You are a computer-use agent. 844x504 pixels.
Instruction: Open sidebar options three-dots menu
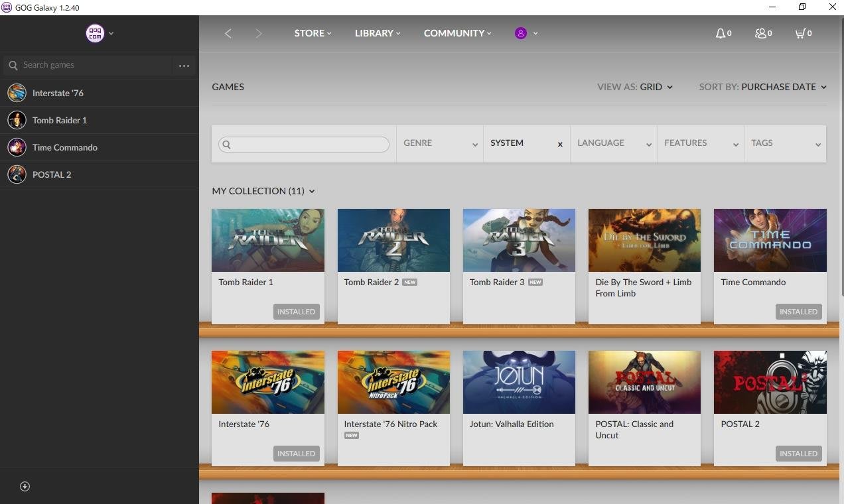coord(184,66)
